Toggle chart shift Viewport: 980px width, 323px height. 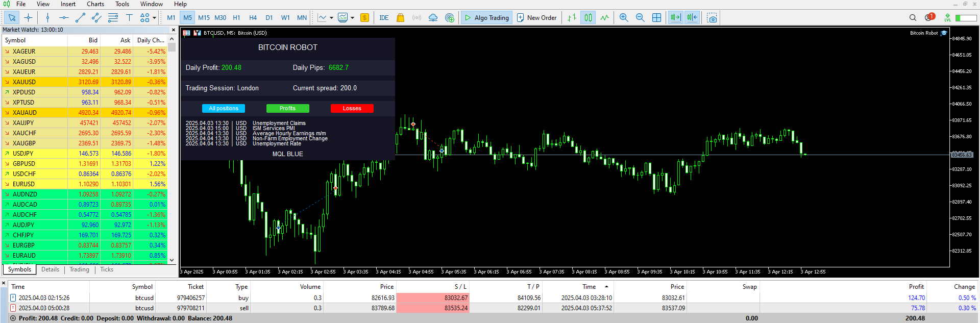pyautogui.click(x=692, y=18)
